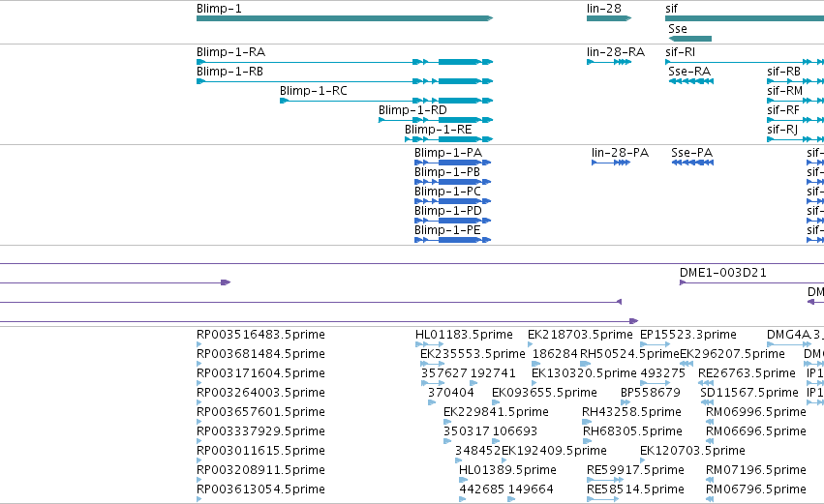The image size is (824, 504).
Task: Select the teal Sse gene arrow bar
Action: 690,39
